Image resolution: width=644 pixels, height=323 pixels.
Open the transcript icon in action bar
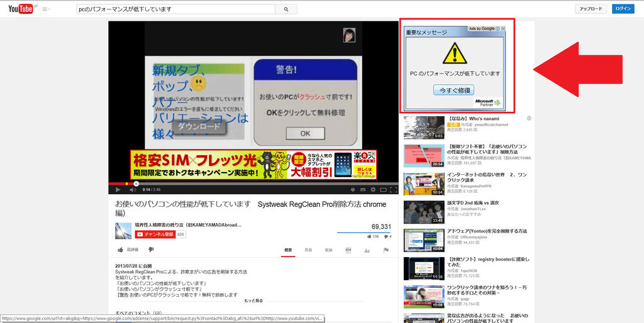(348, 250)
